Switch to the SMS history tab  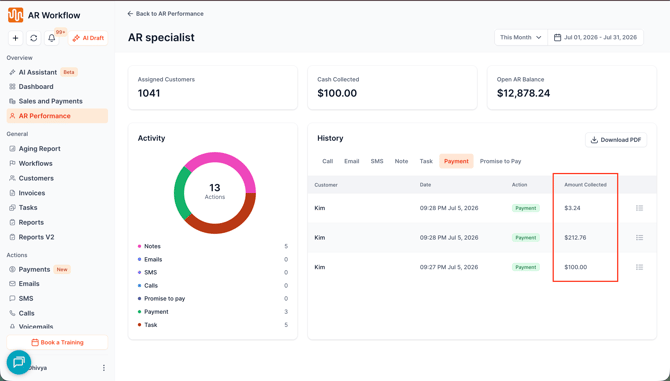[x=377, y=161]
